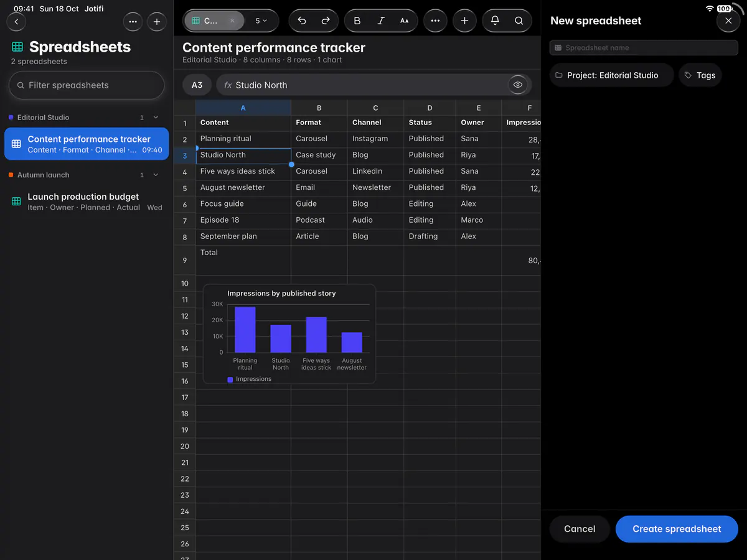Open the text size options
This screenshot has height=560, width=747.
[405, 21]
